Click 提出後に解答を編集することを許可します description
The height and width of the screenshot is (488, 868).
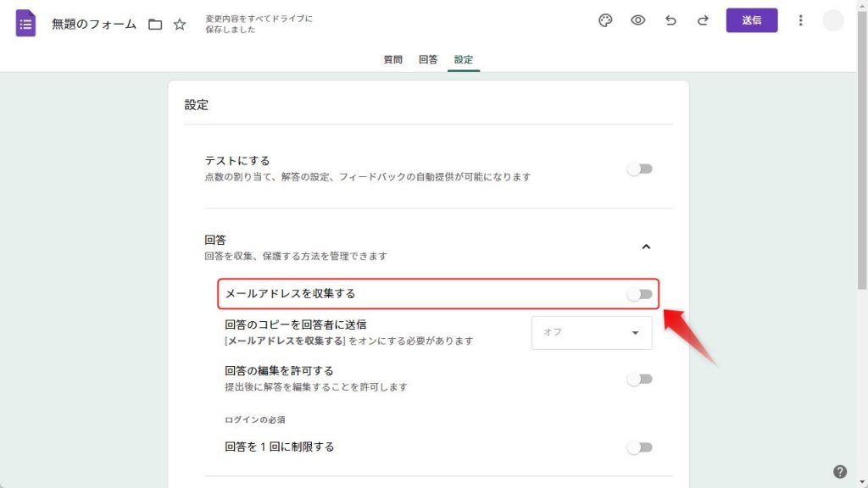coord(316,386)
